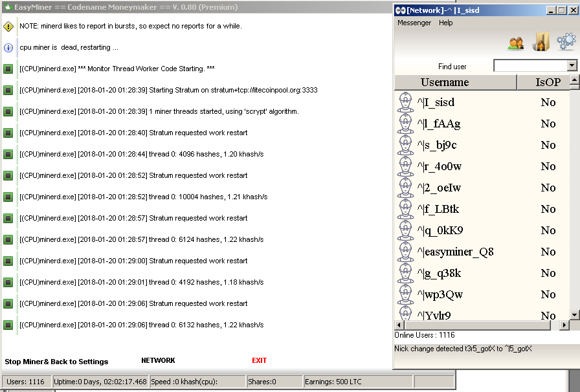Click the Uptime status bar panel
The height and width of the screenshot is (392, 580).
click(100, 382)
